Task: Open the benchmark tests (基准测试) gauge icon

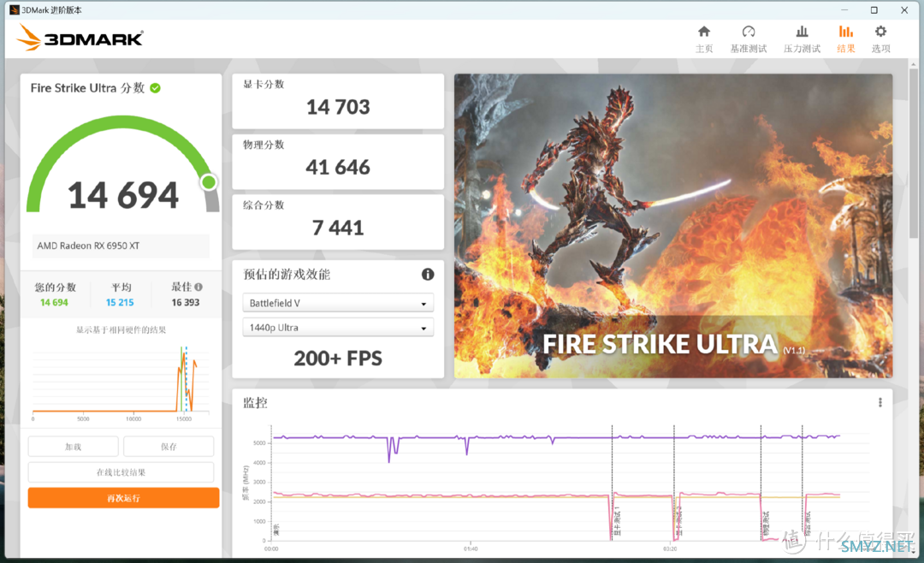Action: [x=749, y=32]
